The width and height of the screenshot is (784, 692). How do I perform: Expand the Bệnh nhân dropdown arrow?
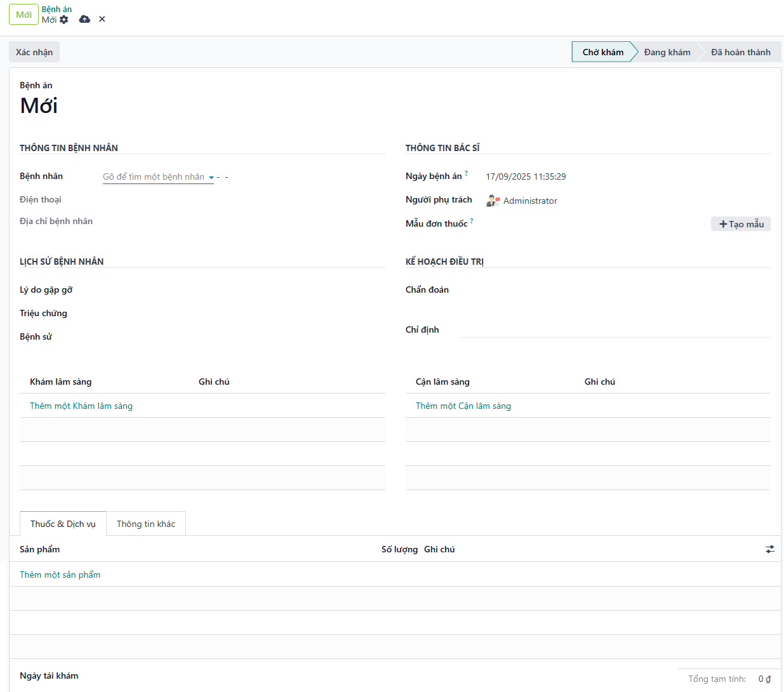click(x=211, y=178)
